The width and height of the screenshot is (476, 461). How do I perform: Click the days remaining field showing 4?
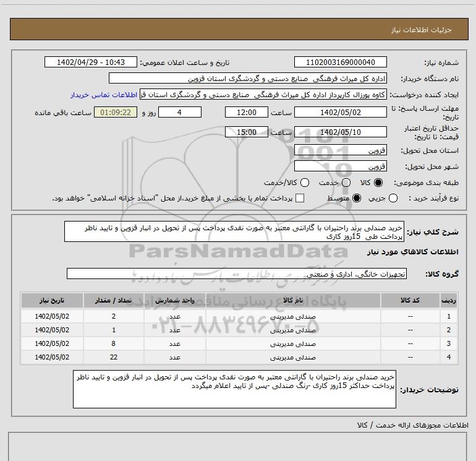tap(180, 112)
